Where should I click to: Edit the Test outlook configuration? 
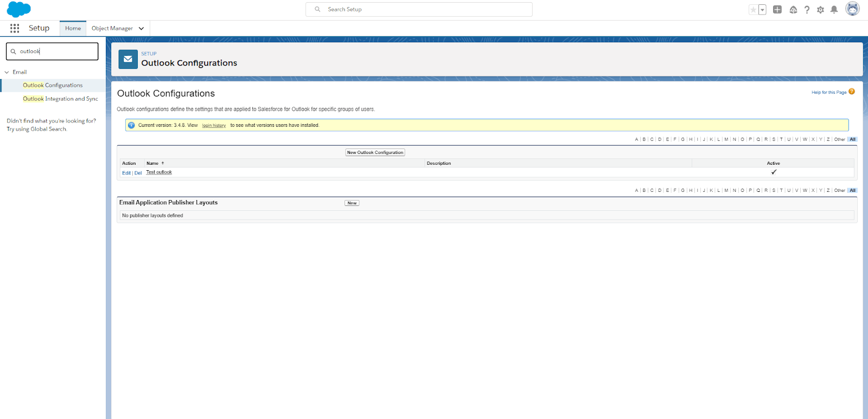tap(126, 173)
